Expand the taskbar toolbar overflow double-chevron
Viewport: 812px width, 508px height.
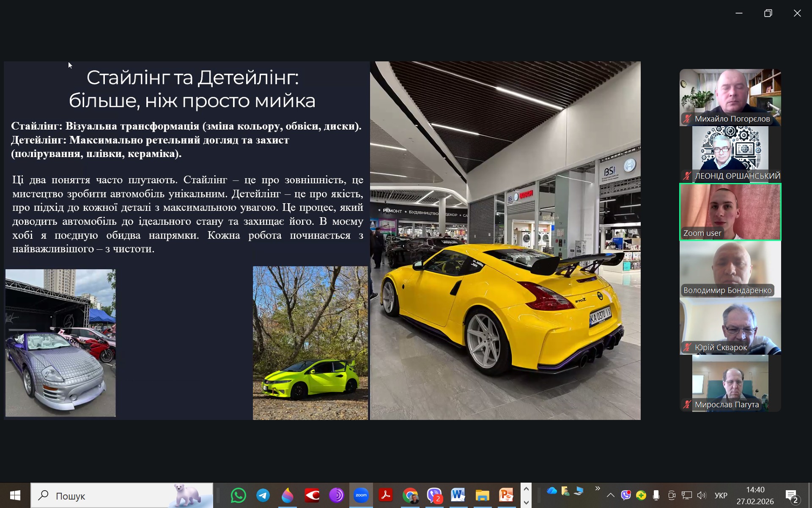tap(597, 489)
